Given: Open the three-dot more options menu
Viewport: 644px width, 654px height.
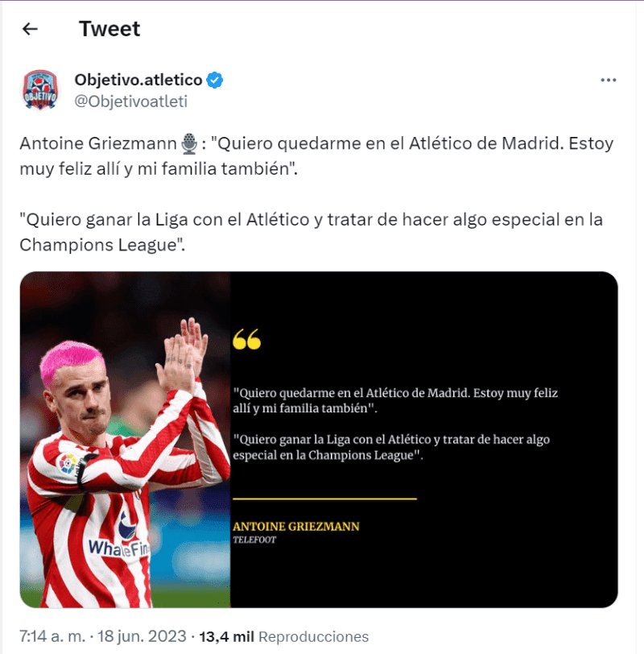Looking at the screenshot, I should [608, 80].
